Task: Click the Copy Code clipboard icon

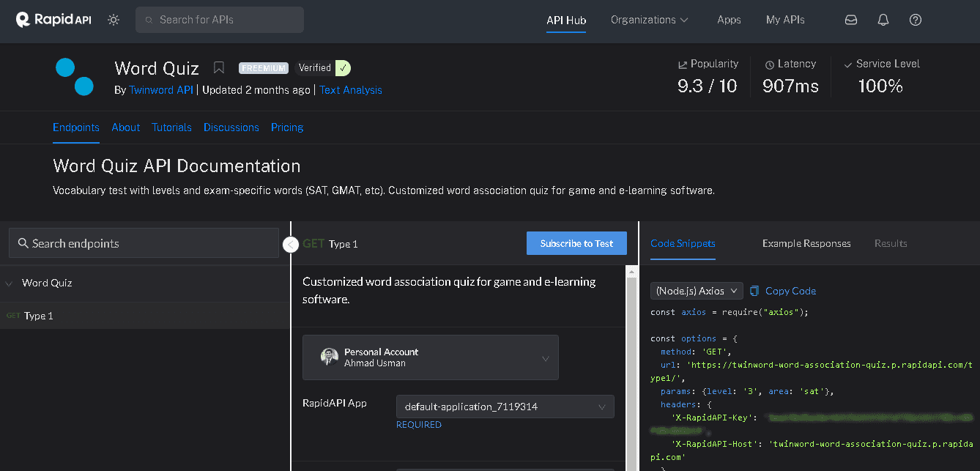Action: tap(754, 291)
